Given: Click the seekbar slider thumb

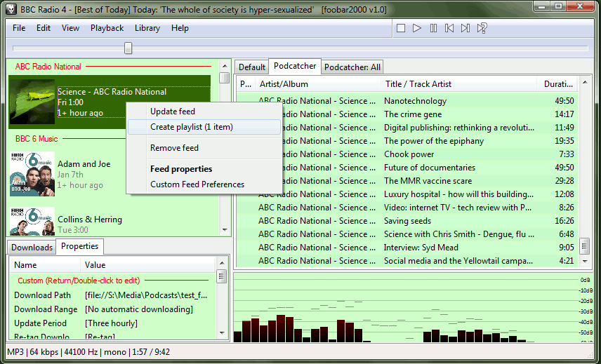Looking at the screenshot, I should click(128, 48).
